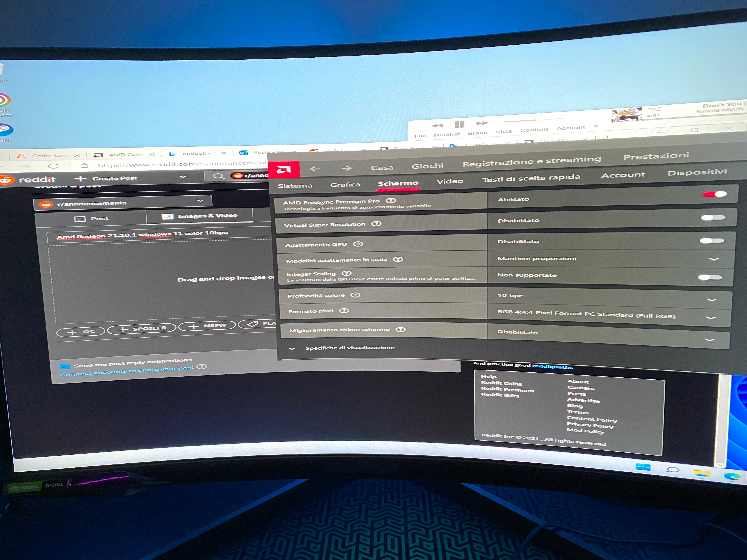Viewport: 747px width, 560px height.
Task: Toggle the Integer Scaling switch
Action: [x=710, y=277]
